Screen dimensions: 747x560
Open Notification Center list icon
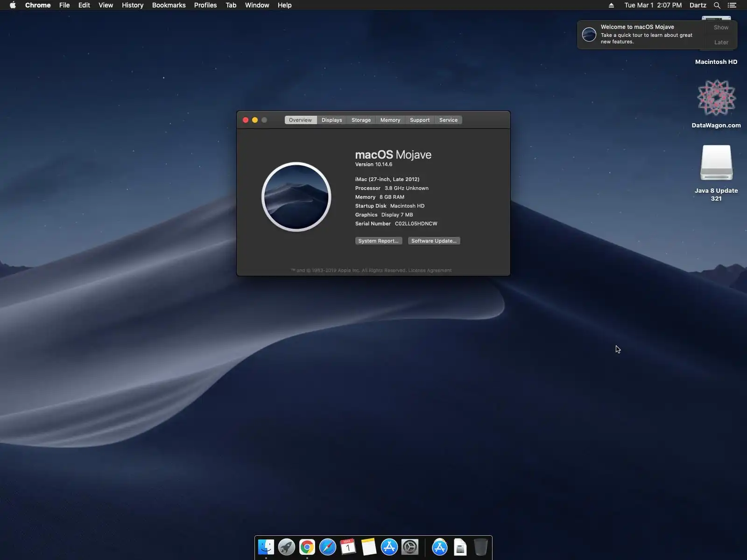(x=732, y=5)
